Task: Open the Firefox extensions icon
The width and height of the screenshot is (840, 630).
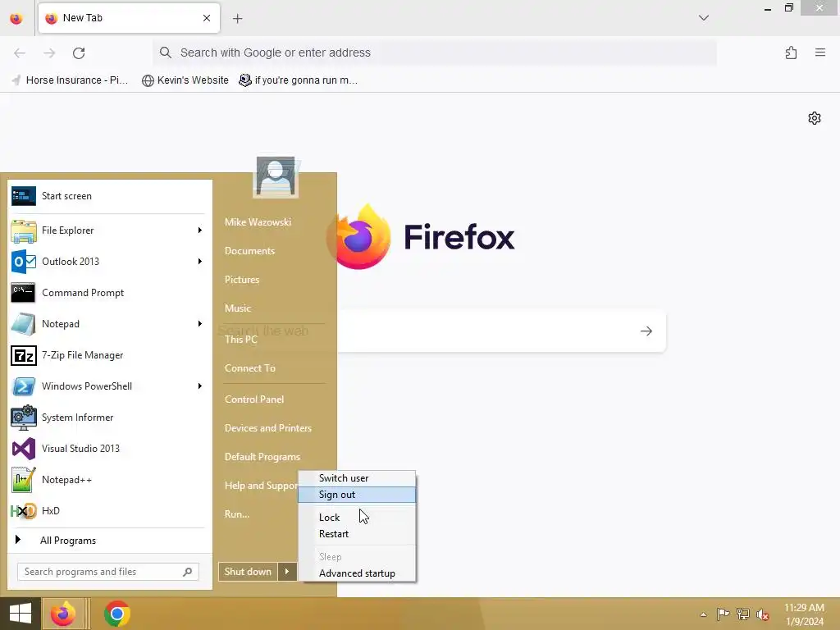Action: pyautogui.click(x=792, y=52)
